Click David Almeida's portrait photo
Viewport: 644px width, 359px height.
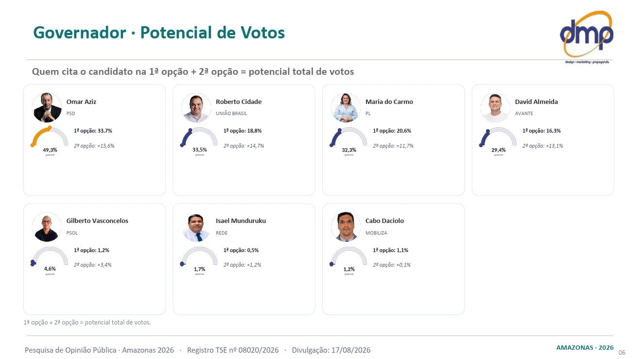click(x=495, y=107)
